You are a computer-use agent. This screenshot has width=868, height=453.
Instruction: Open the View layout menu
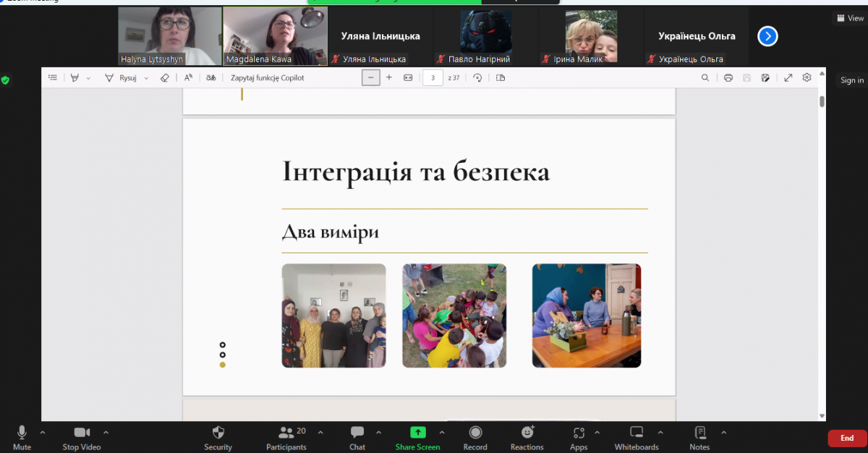(850, 18)
